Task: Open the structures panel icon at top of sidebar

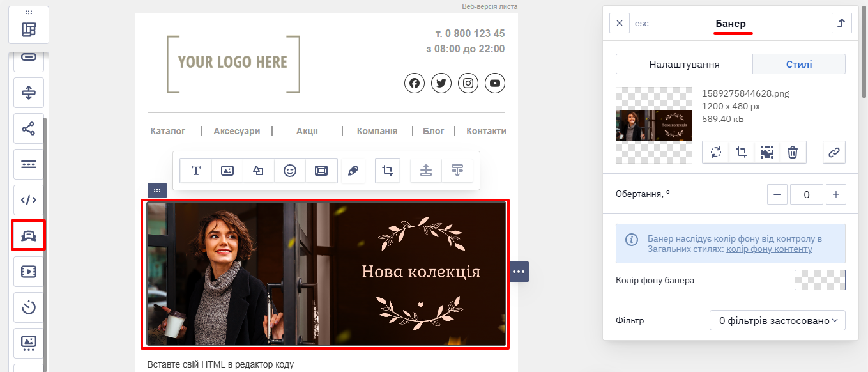Action: (29, 29)
